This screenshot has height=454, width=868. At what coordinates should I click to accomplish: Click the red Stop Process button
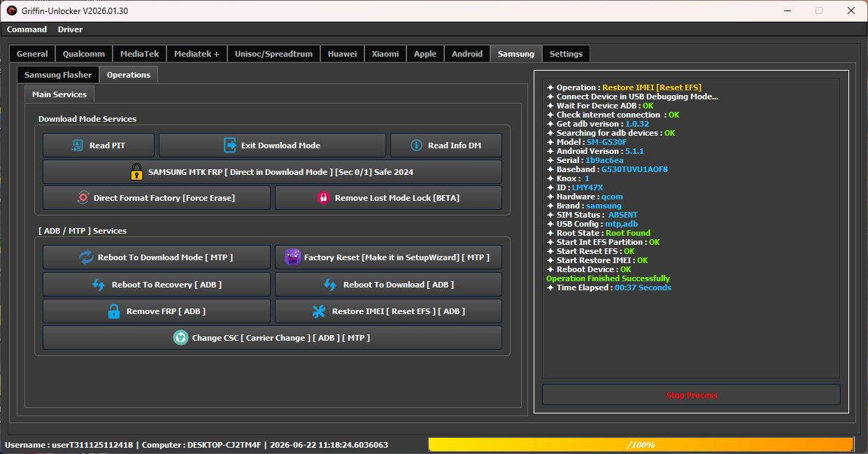pyautogui.click(x=691, y=395)
